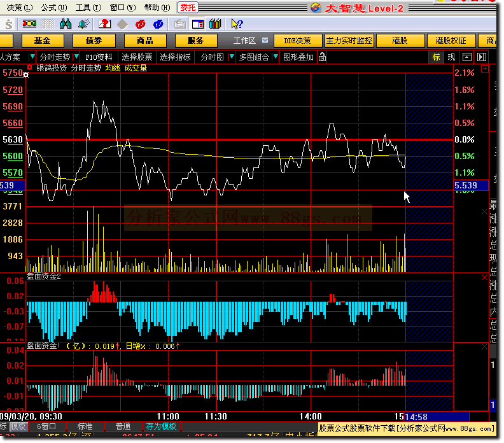Select the 普通 tab at bottom

coord(123,426)
